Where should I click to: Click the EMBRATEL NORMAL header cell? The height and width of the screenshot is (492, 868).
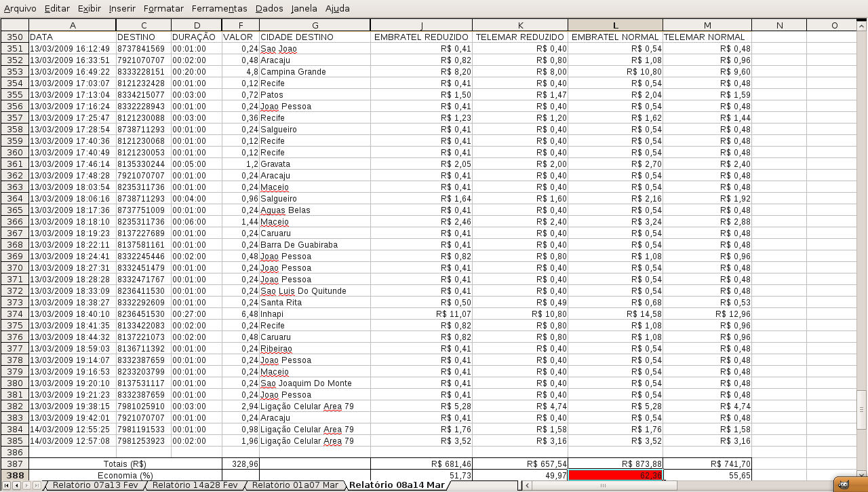tap(615, 37)
